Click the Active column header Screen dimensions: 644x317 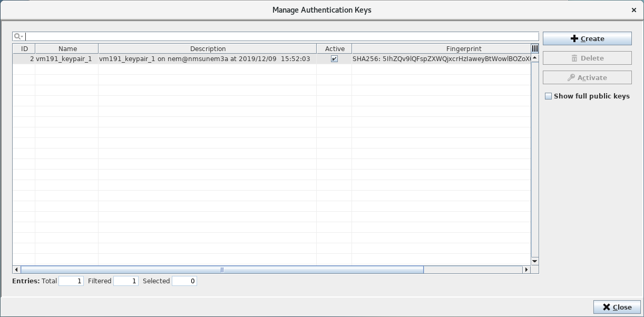point(335,48)
